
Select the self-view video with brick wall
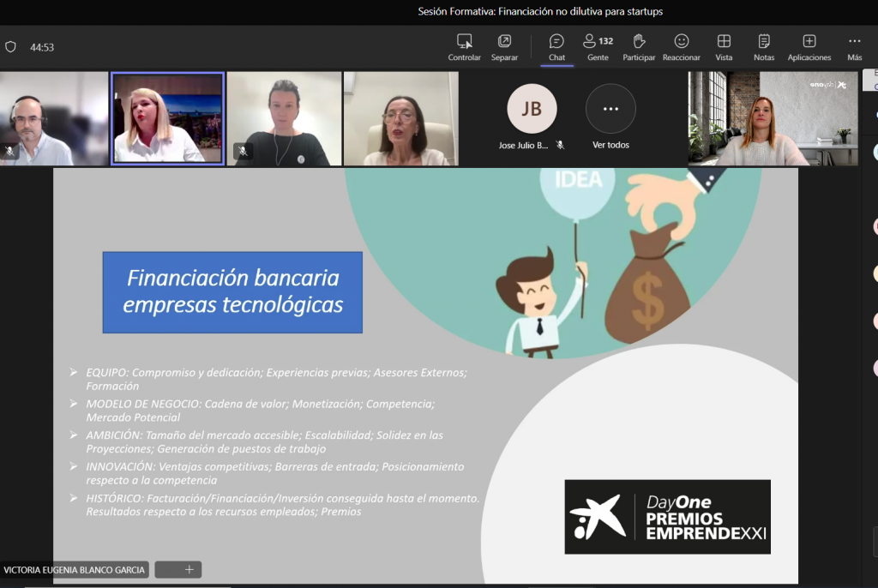click(773, 118)
